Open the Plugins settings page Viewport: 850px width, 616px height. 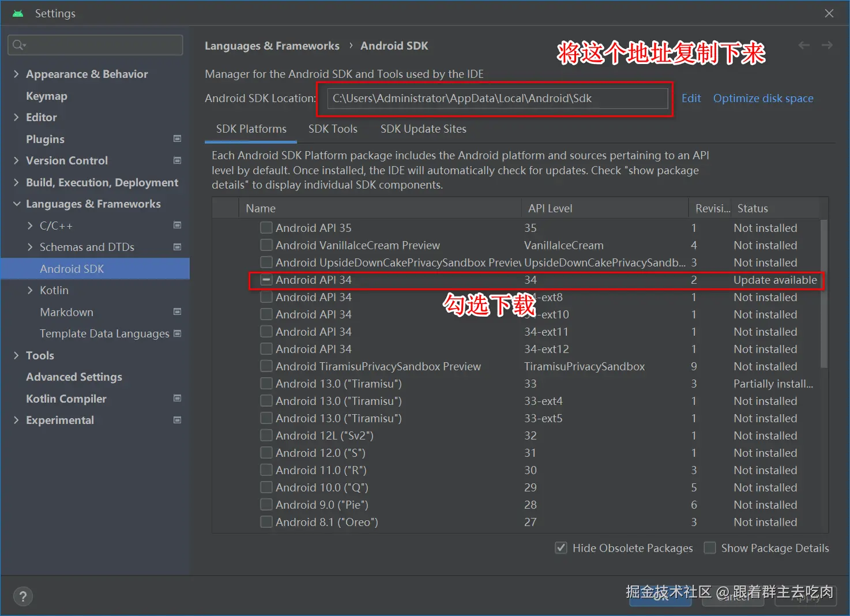[45, 139]
